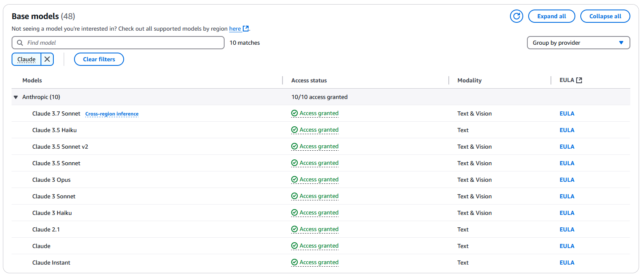
Task: Click the Base models (48) heading
Action: pos(43,16)
